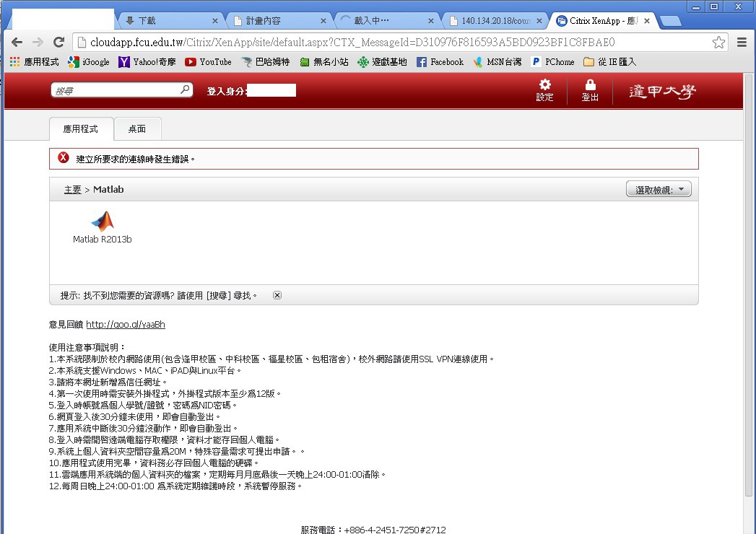This screenshot has width=756, height=534.
Task: Close the Citrix XenApp browser tab
Action: pos(647,21)
